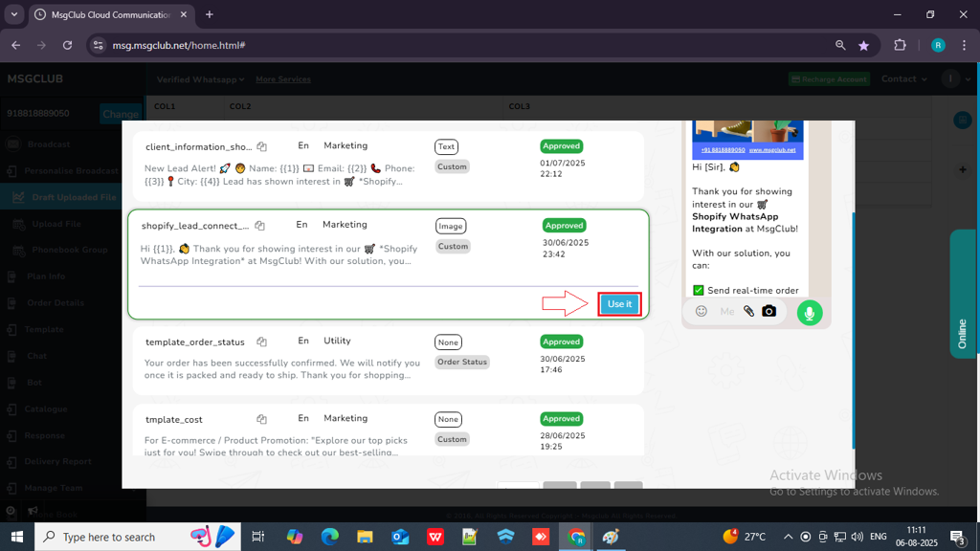This screenshot has width=980, height=551.
Task: Close the MsgClub Cloud Communication tab
Action: pyautogui.click(x=184, y=14)
